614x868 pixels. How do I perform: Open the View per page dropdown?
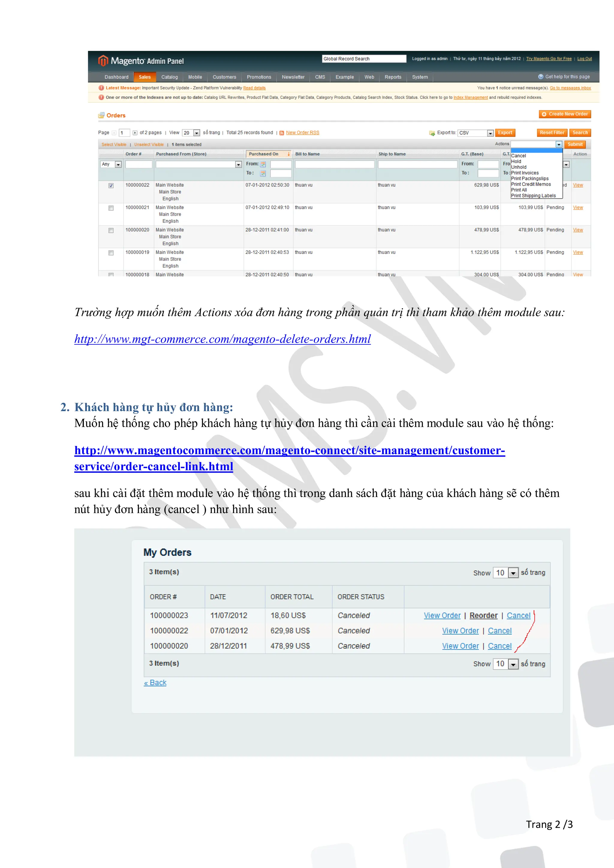pos(191,133)
